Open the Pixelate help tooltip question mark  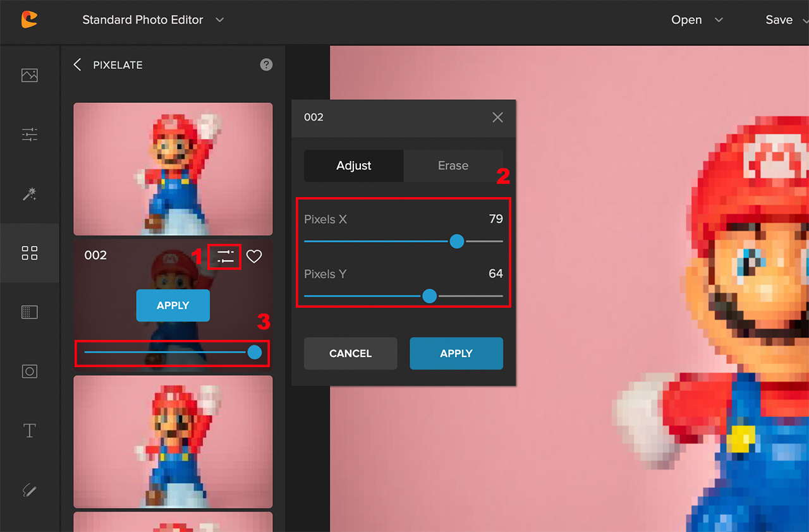(266, 64)
